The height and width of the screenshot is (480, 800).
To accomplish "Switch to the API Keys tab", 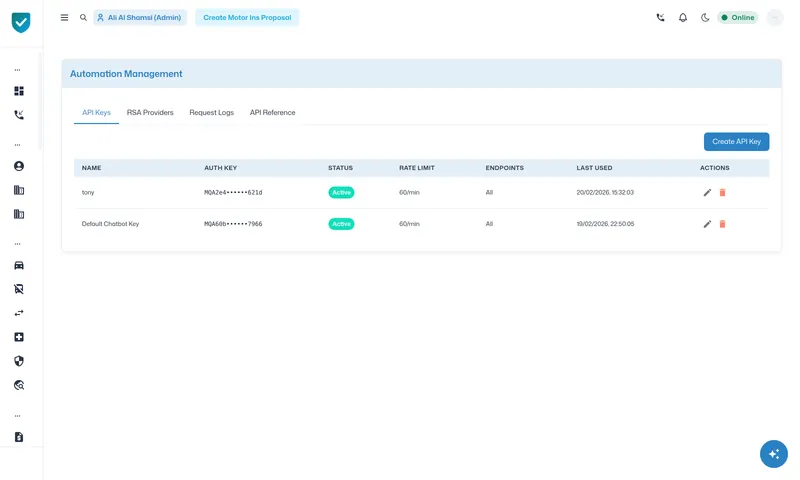I will point(96,112).
